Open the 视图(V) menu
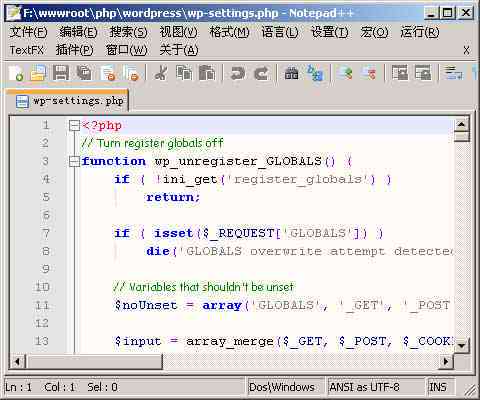 (x=178, y=32)
